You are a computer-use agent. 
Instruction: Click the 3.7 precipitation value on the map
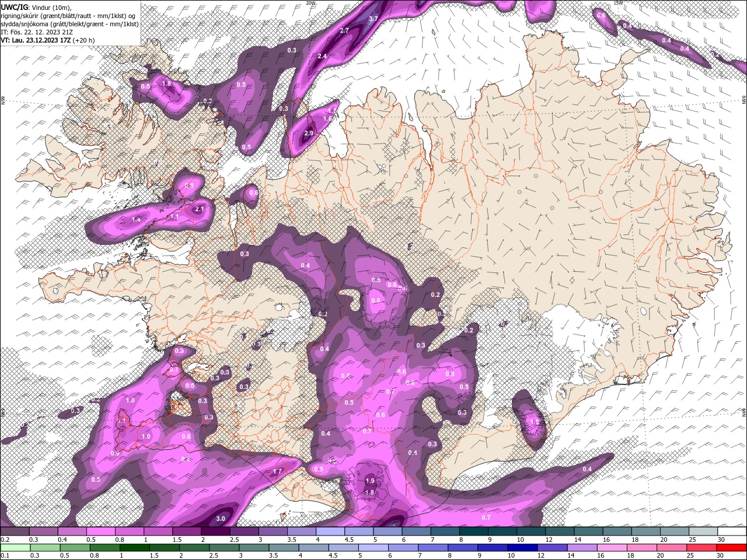click(x=374, y=19)
